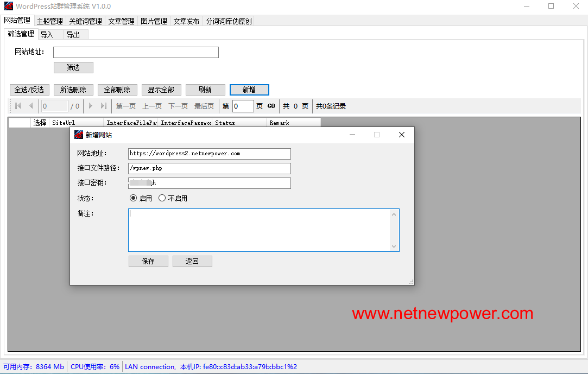Close the 新增网站 dialog
Screen dimensions: 588x374
pos(402,135)
